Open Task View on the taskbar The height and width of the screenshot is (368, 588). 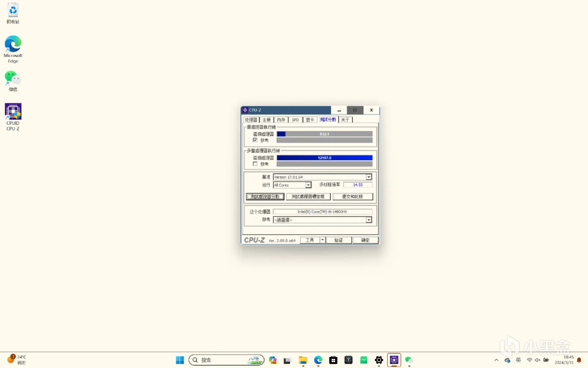point(288,360)
